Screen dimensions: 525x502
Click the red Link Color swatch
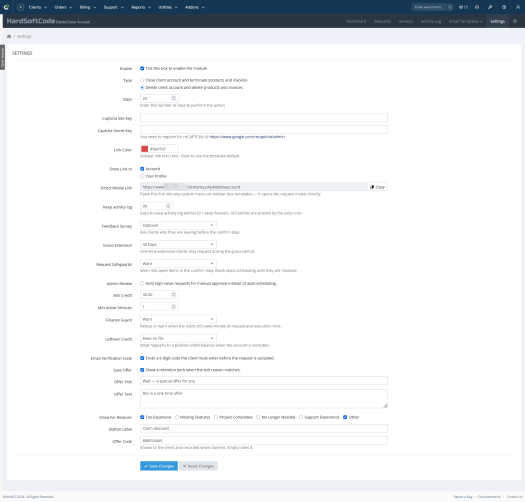click(x=144, y=149)
